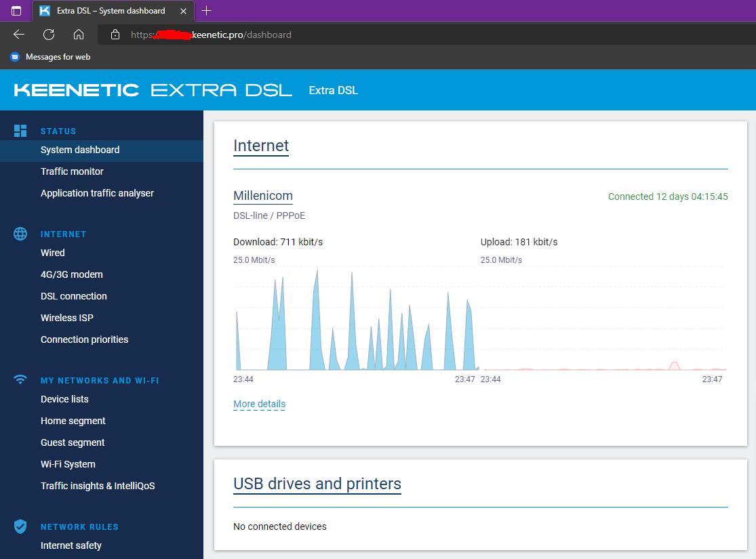
Task: Click the Upload: 181 kbit/s value
Action: click(519, 242)
